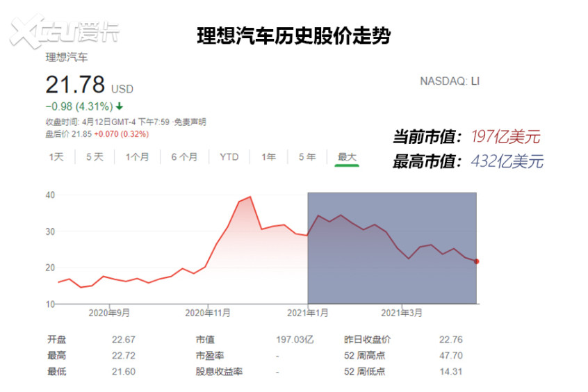This screenshot has height=392, width=588.
Task: Click the red endpoint dot on the price chart
Action: click(476, 261)
